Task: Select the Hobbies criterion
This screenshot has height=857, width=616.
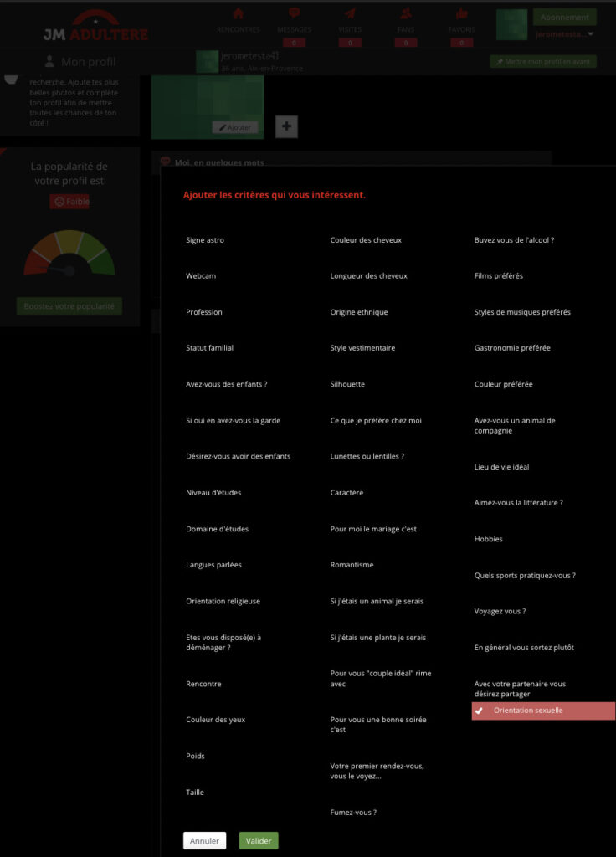Action: [488, 539]
